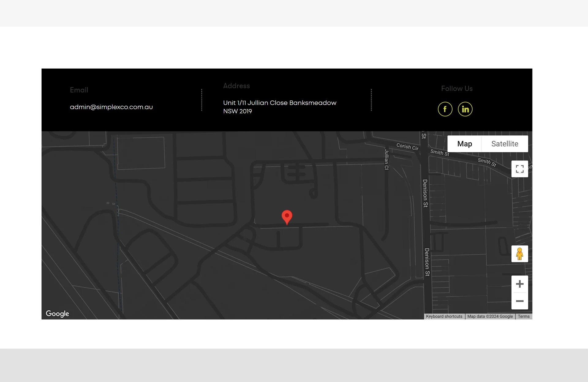Open the LinkedIn profile icon

click(x=465, y=109)
